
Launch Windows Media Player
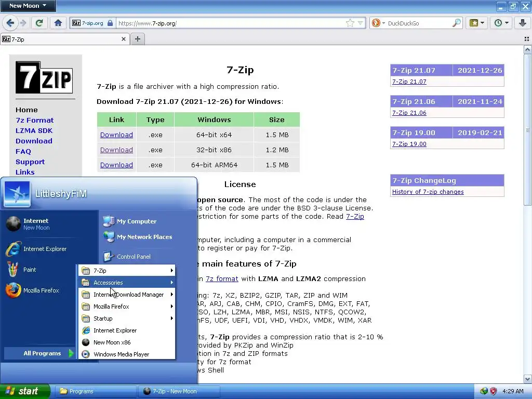tap(127, 354)
